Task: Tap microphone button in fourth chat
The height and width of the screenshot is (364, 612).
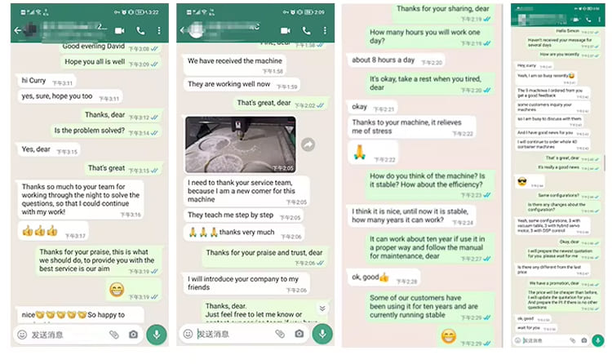Action: click(598, 340)
